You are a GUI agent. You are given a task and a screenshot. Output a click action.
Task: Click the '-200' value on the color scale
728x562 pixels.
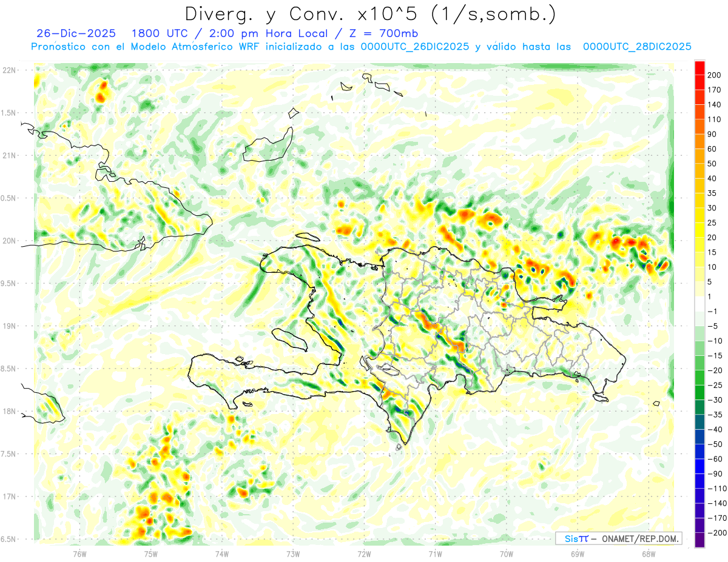click(x=716, y=533)
